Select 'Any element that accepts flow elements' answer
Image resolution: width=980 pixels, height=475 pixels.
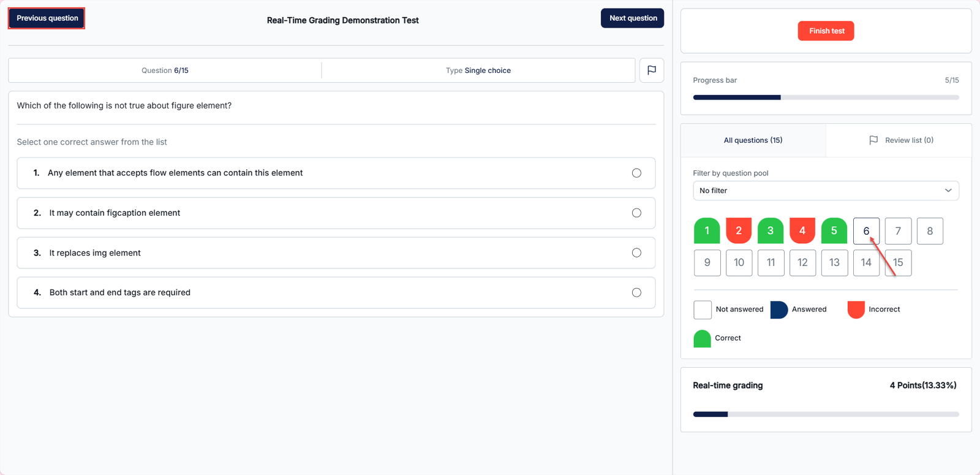click(636, 173)
